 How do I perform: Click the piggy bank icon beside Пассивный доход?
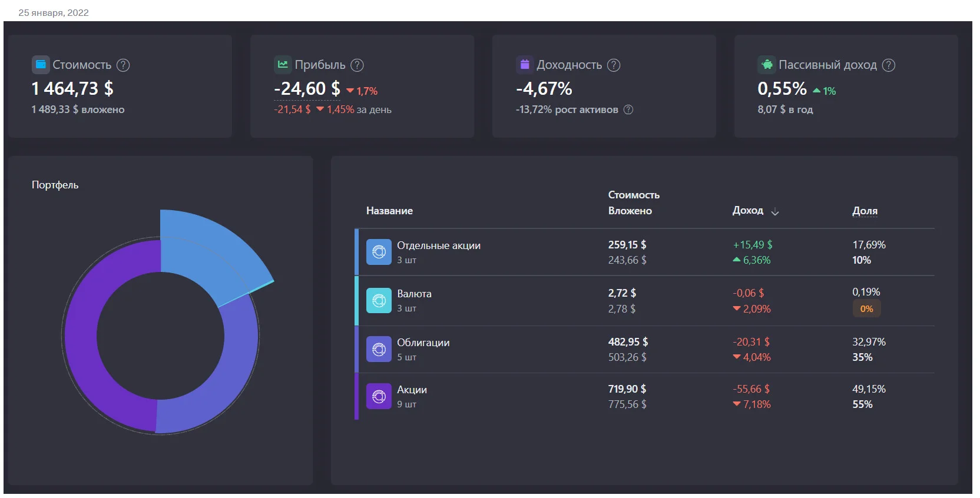click(x=767, y=65)
